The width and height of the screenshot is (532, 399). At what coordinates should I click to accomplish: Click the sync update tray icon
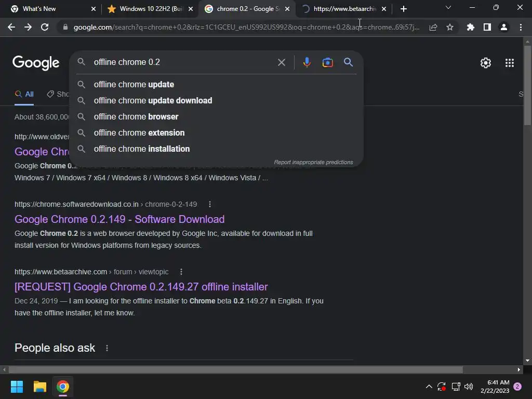point(442,387)
